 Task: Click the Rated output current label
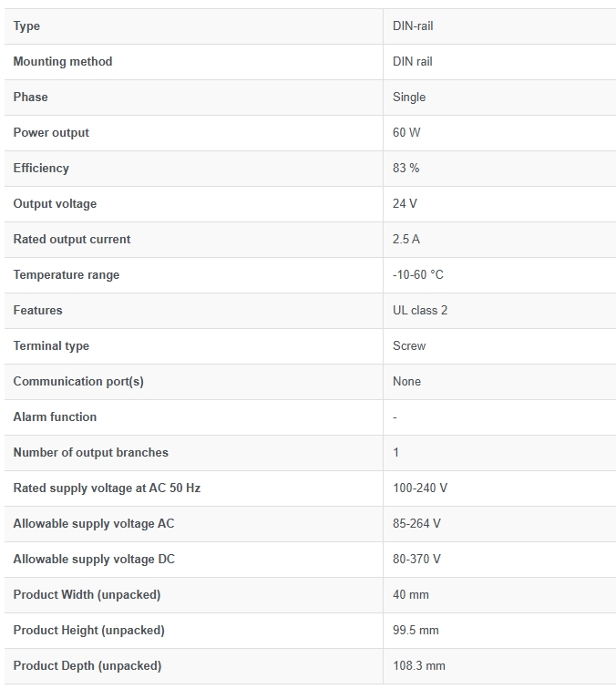point(72,239)
